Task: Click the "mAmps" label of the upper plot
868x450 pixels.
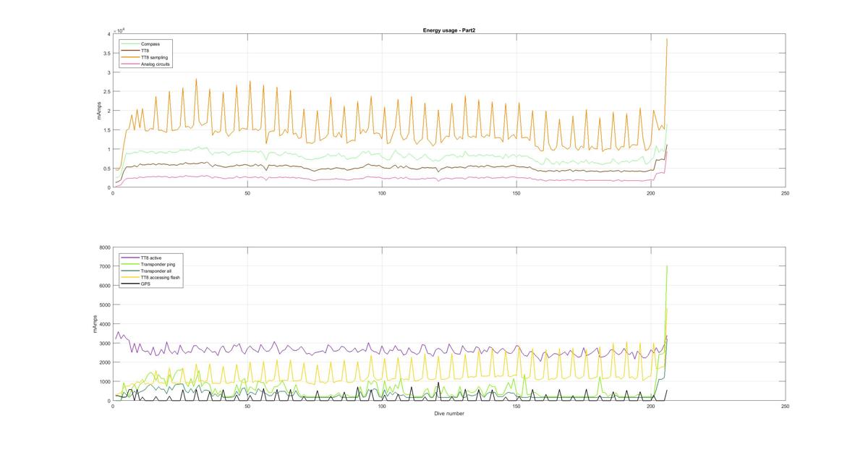Action: point(100,111)
